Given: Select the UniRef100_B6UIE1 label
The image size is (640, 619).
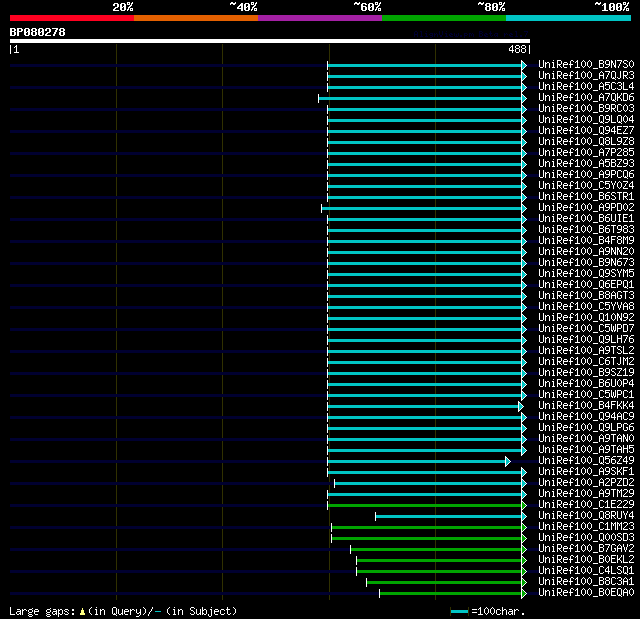Looking at the screenshot, I should pos(586,219).
